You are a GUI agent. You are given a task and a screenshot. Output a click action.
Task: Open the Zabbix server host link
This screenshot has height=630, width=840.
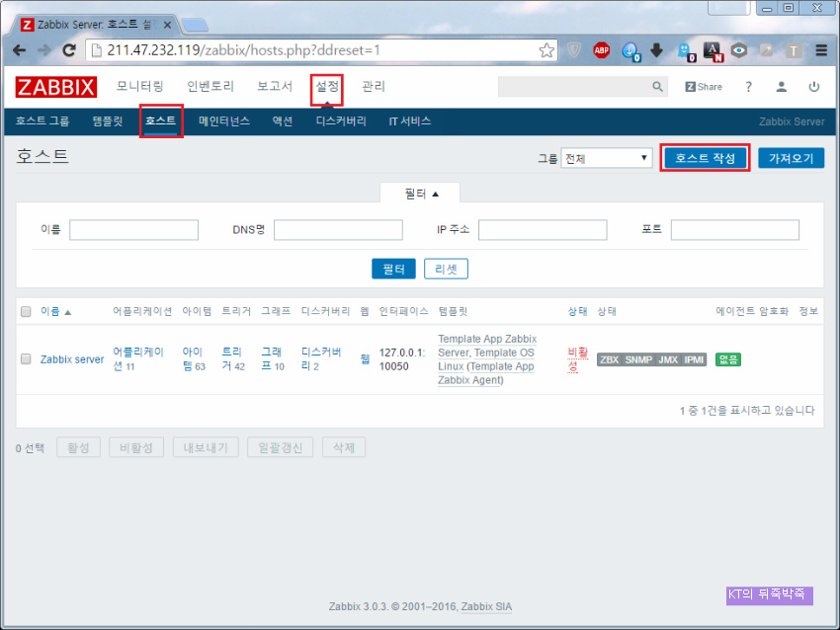coord(72,359)
